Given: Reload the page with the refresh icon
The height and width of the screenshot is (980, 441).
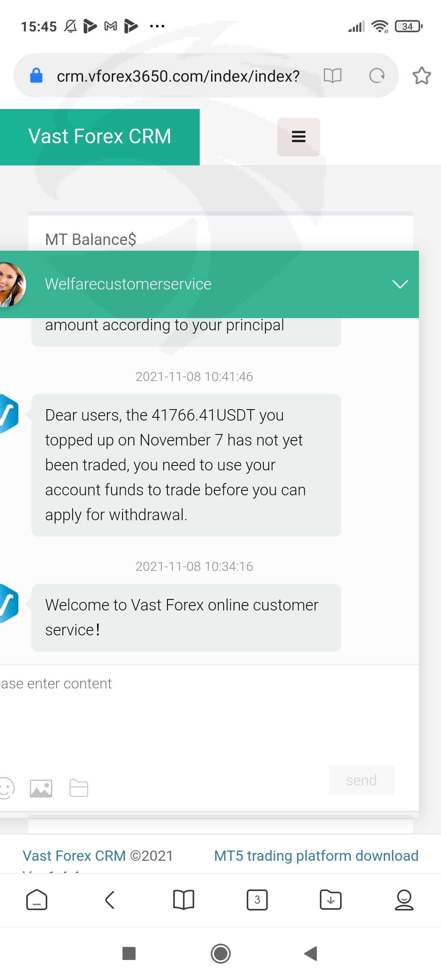Looking at the screenshot, I should tap(376, 76).
